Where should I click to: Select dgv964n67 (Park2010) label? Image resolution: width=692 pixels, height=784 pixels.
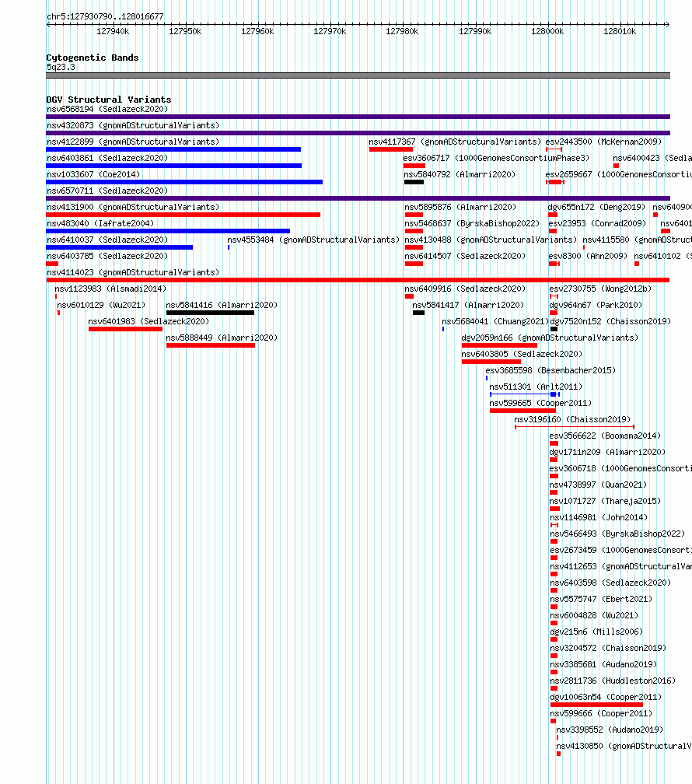[596, 305]
